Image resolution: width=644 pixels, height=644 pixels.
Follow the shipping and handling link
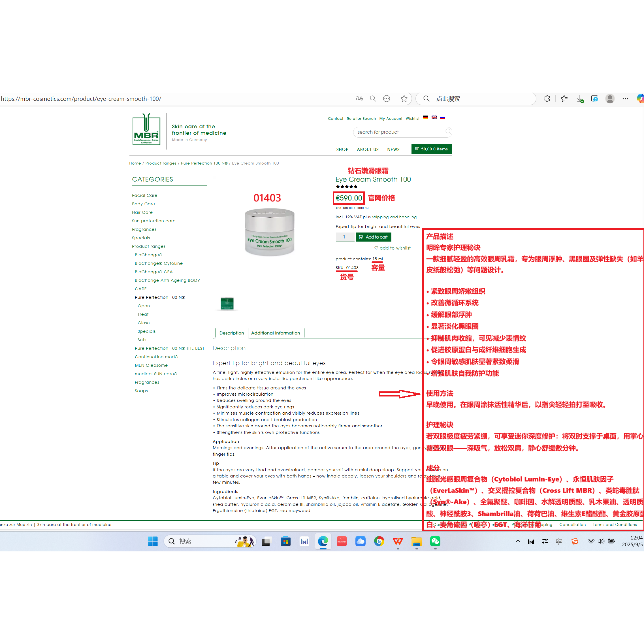click(x=394, y=217)
